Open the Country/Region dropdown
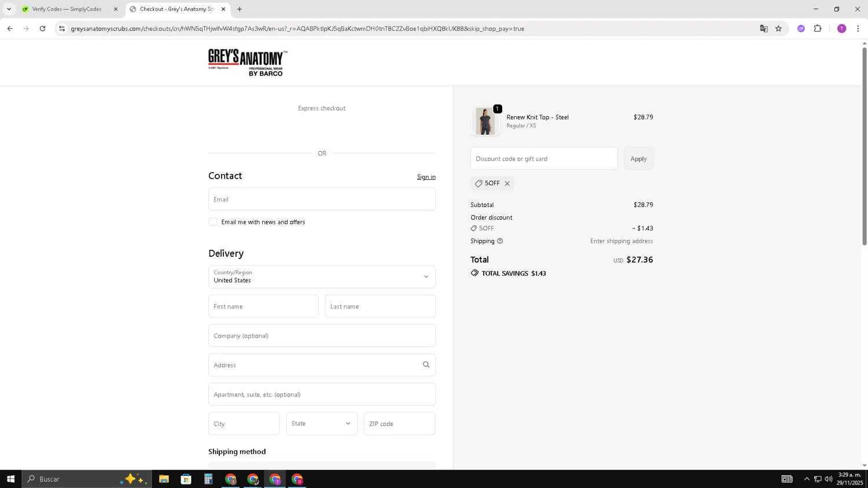The width and height of the screenshot is (868, 488). point(322,277)
